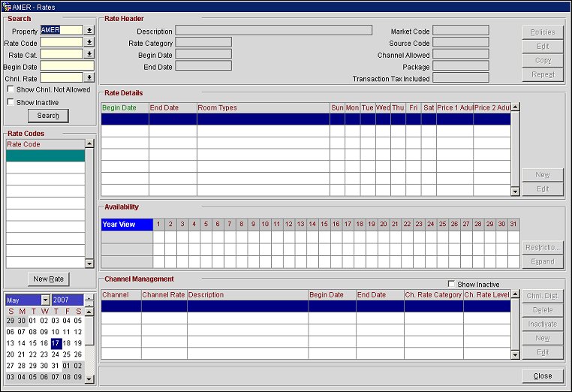The image size is (572, 392).
Task: Toggle the Show Inactive checkbox in Search
Action: [10, 102]
